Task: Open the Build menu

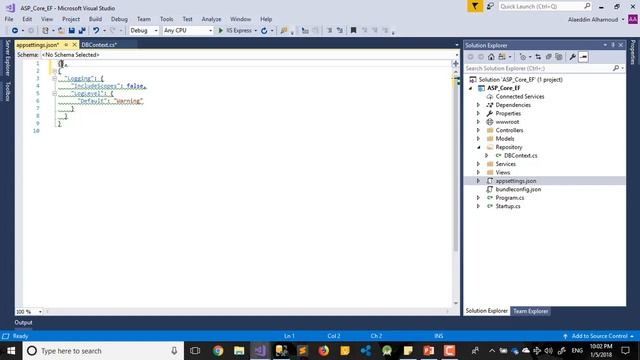Action: tap(96, 19)
